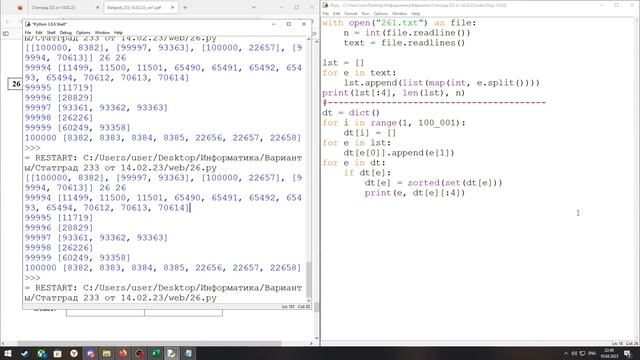The image size is (640, 360).
Task: Close the first browser tab 'Статград 233'
Action: pos(98,7)
